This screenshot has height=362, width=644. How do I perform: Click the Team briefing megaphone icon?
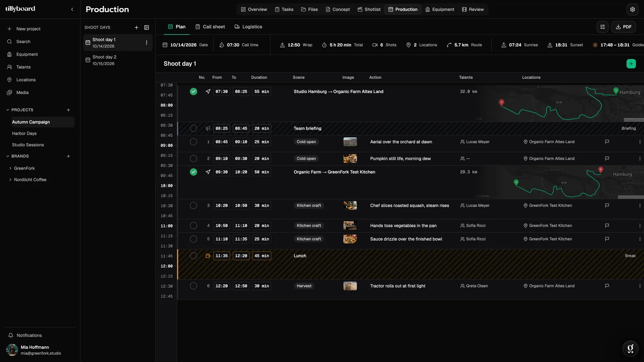point(208,128)
